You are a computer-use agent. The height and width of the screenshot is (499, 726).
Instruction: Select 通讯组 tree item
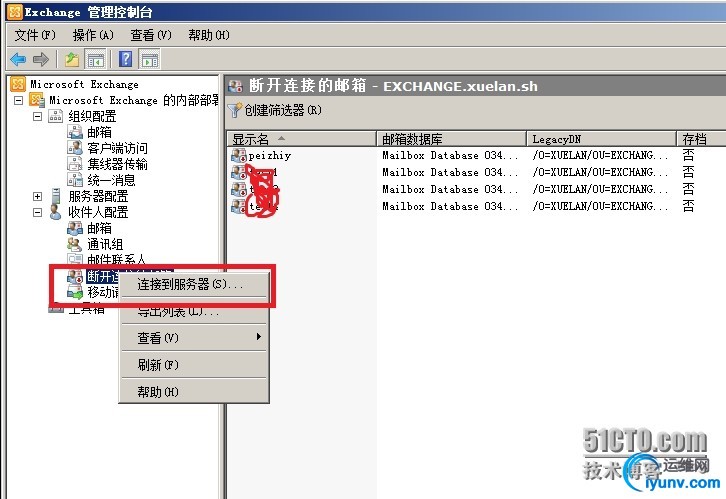click(105, 244)
